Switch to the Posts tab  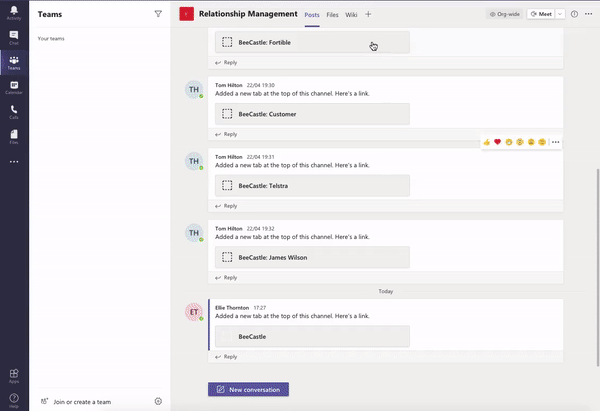(312, 15)
